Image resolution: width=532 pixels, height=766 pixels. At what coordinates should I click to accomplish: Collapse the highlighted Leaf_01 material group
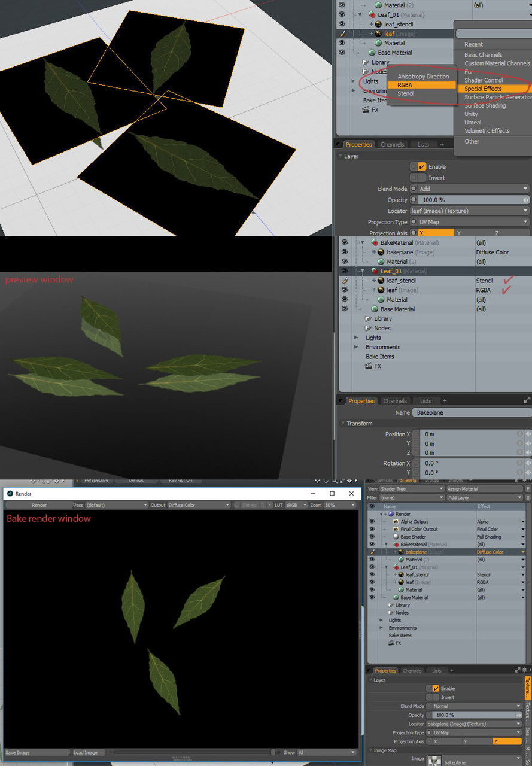tap(362, 271)
